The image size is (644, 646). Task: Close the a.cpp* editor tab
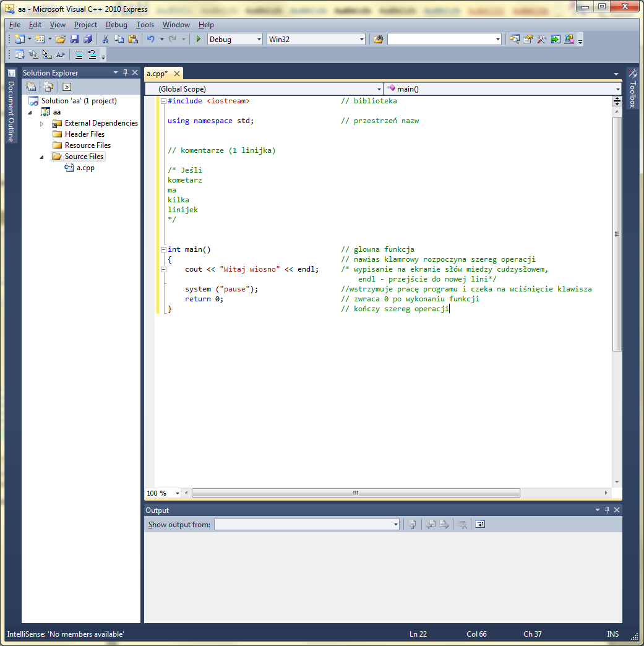click(x=177, y=74)
